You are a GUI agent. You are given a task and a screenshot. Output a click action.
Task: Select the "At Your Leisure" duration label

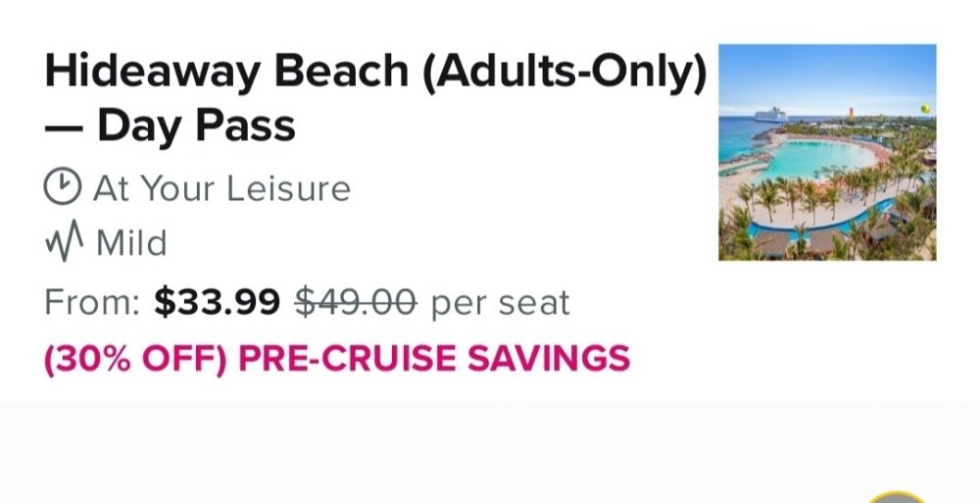(x=221, y=188)
